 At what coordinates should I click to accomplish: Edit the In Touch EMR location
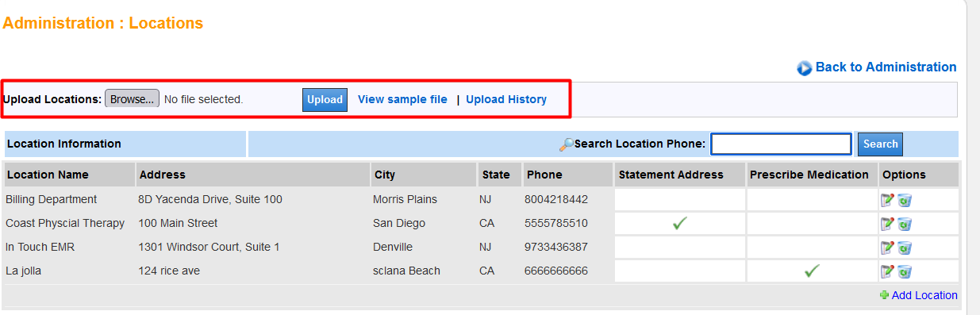click(x=887, y=248)
